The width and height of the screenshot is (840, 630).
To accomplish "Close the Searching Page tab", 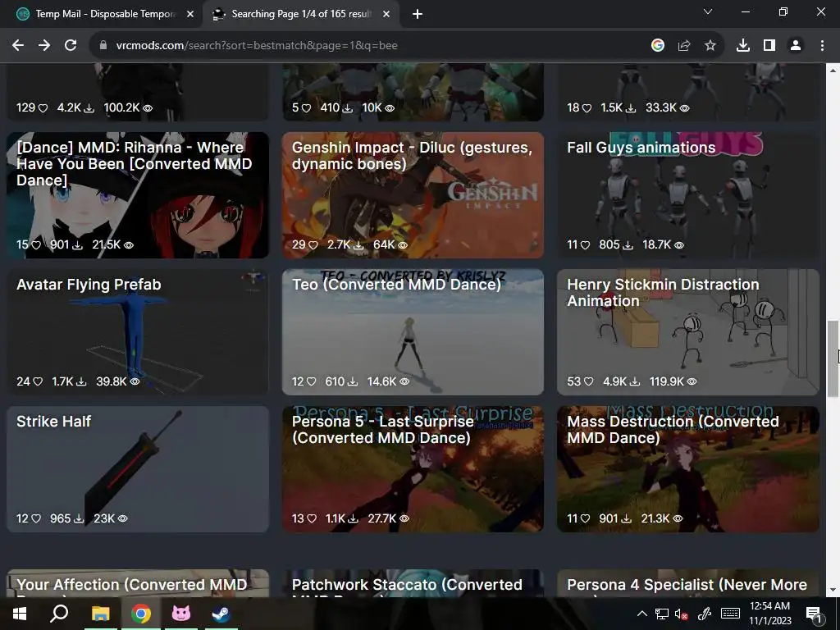I will coord(386,15).
